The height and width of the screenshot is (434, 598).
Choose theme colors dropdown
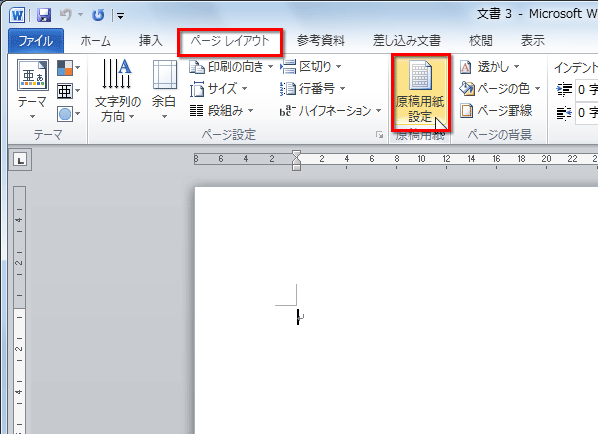69,68
